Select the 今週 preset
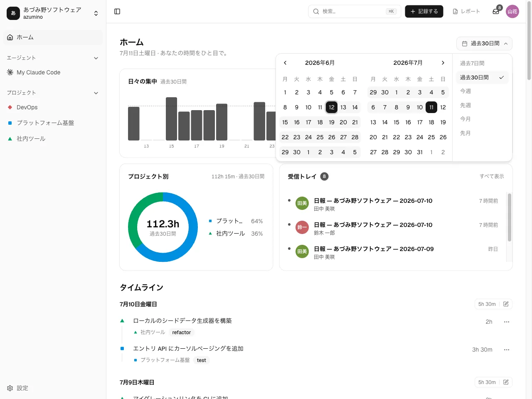Image resolution: width=532 pixels, height=399 pixels. [482, 91]
